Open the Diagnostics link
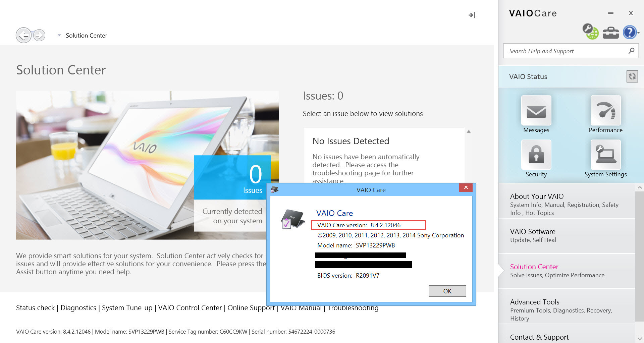 [x=78, y=308]
